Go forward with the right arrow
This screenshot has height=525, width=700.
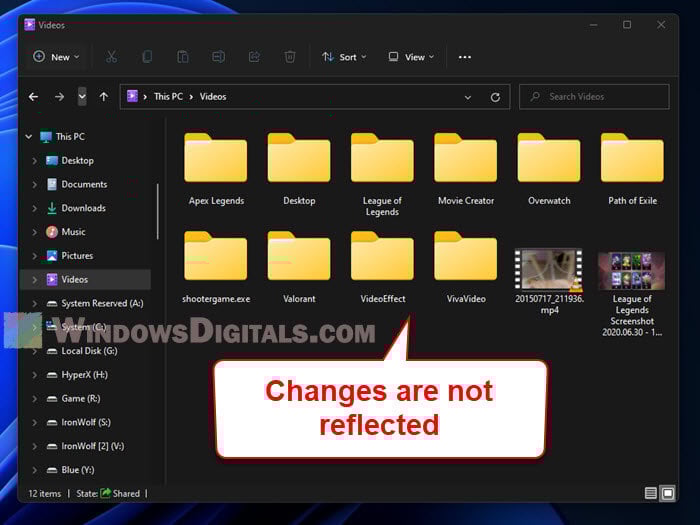[59, 96]
